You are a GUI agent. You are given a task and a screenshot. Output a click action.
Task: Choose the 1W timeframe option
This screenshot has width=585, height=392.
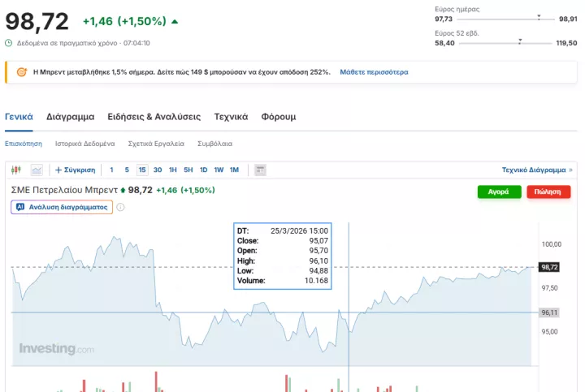219,170
